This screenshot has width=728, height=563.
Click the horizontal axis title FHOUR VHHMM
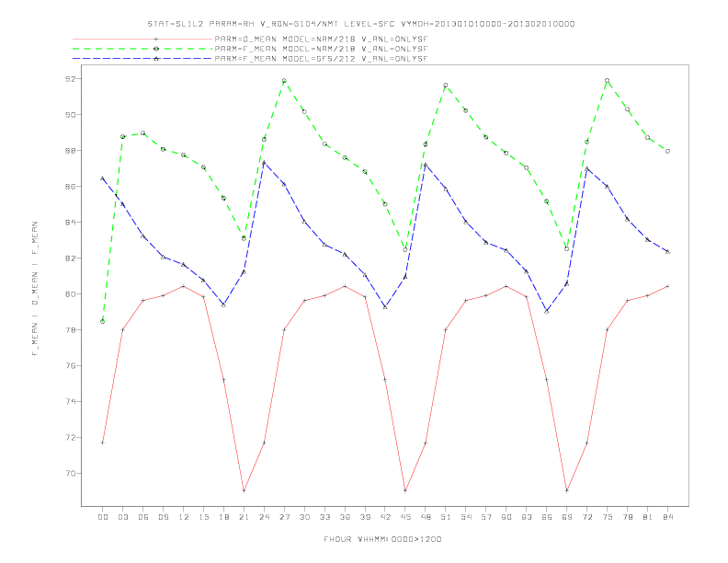click(382, 539)
